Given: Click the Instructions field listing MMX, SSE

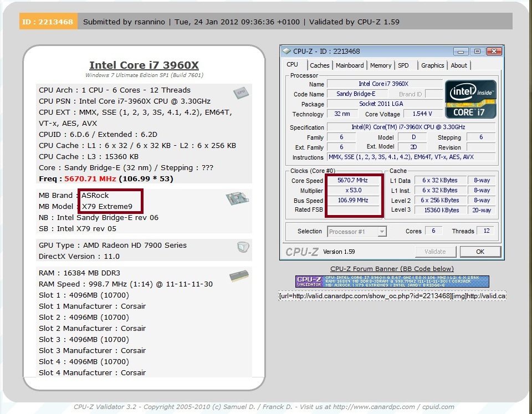Looking at the screenshot, I should point(411,157).
